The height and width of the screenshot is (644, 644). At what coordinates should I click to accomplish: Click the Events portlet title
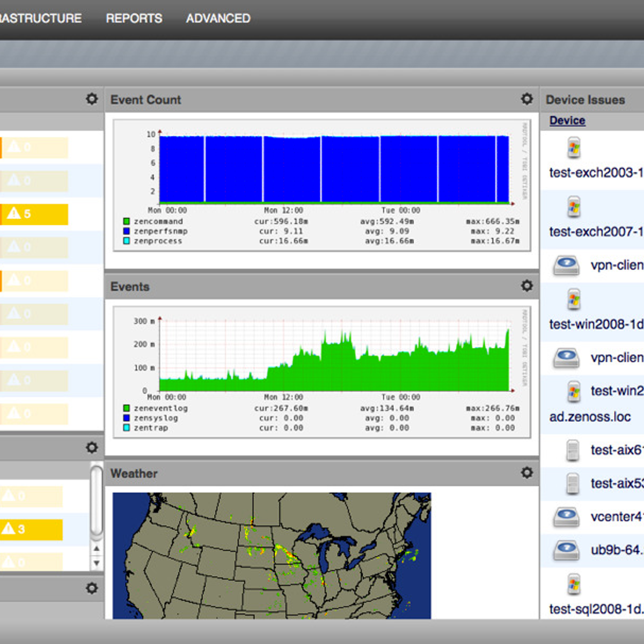tap(130, 287)
